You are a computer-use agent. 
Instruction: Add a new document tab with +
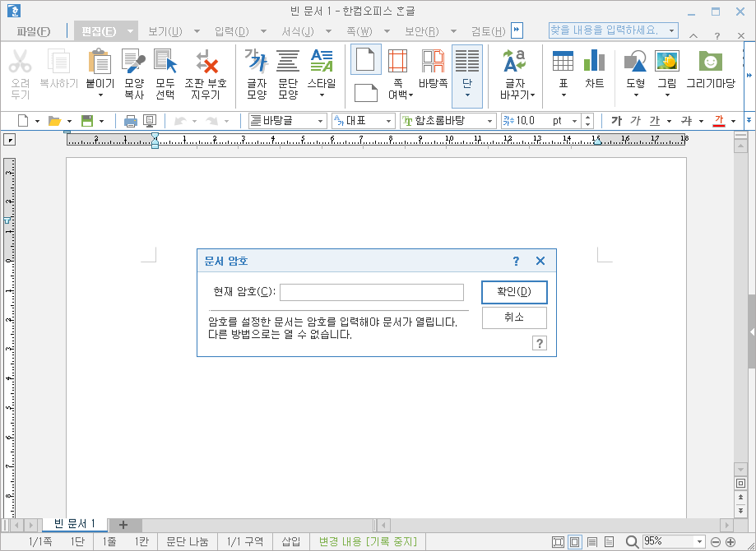(123, 525)
